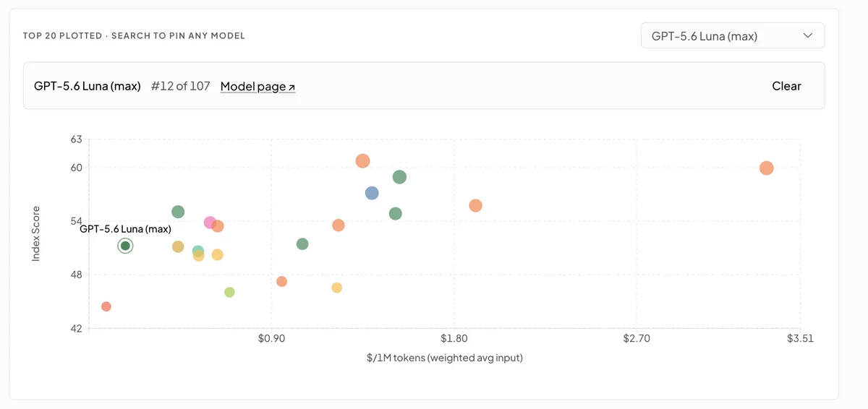Select the green point just right of $0.90
Viewport: 868px width, 409px height.
(x=302, y=244)
